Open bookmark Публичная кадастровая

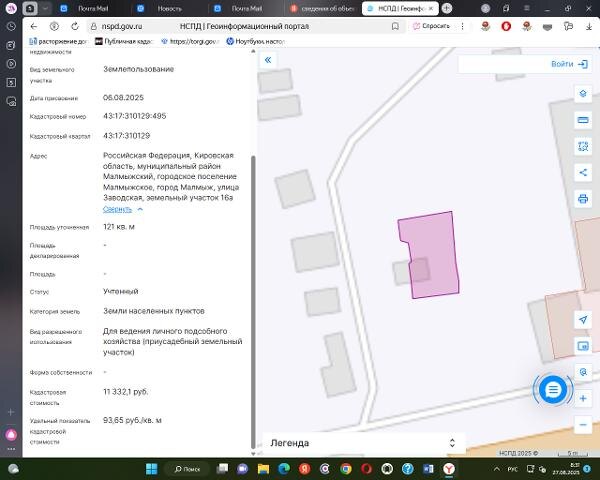pyautogui.click(x=124, y=41)
